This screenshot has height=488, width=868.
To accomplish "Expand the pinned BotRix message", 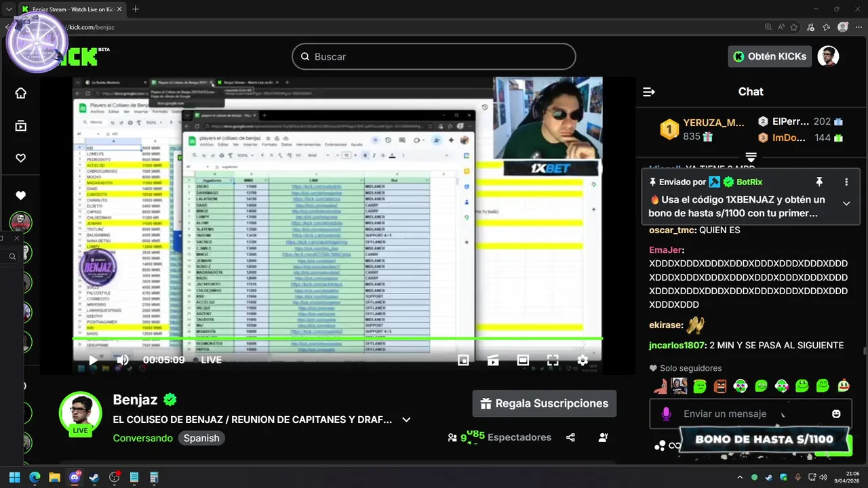I will tap(846, 203).
